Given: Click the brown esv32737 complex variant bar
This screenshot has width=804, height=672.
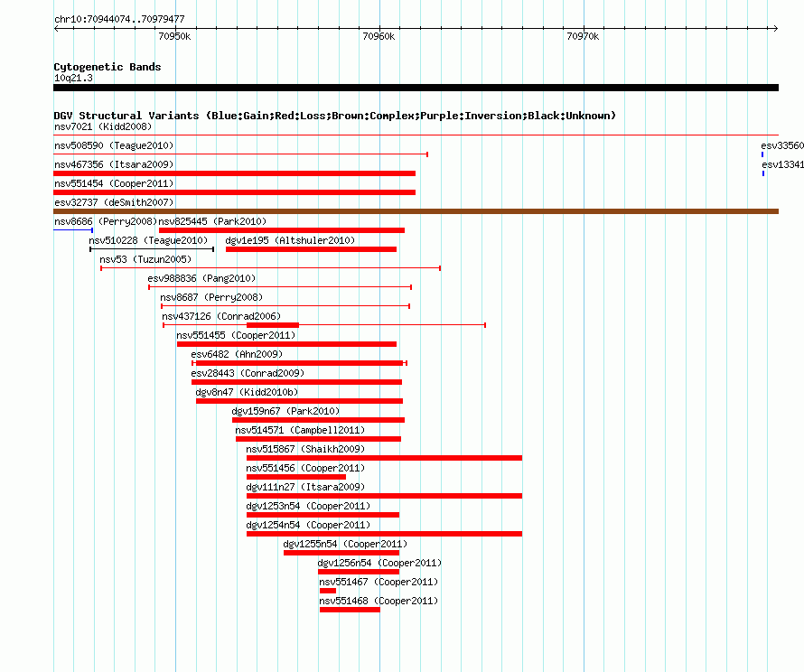Looking at the screenshot, I should (416, 211).
